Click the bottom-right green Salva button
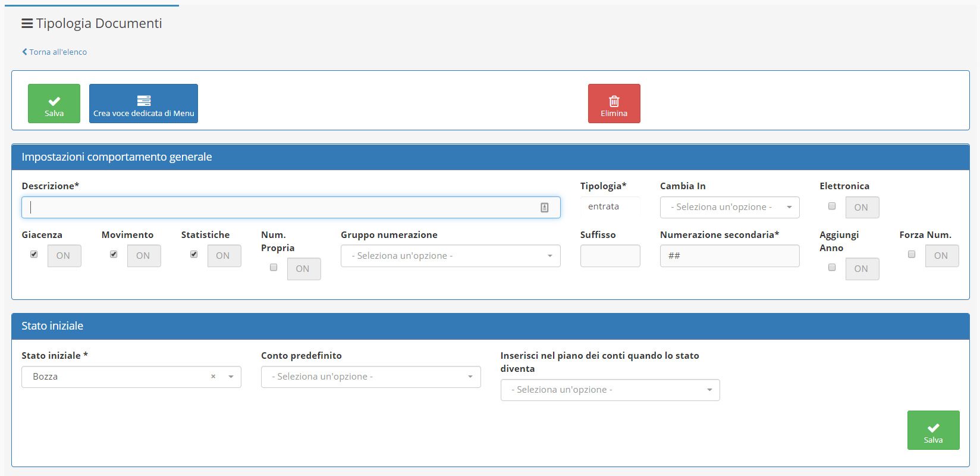The height and width of the screenshot is (476, 980). click(x=933, y=430)
